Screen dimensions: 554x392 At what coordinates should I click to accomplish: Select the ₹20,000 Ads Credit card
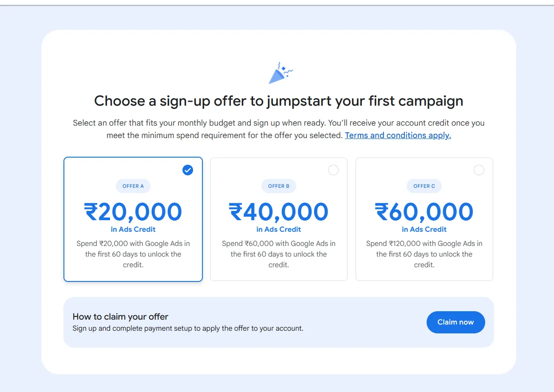click(x=133, y=219)
